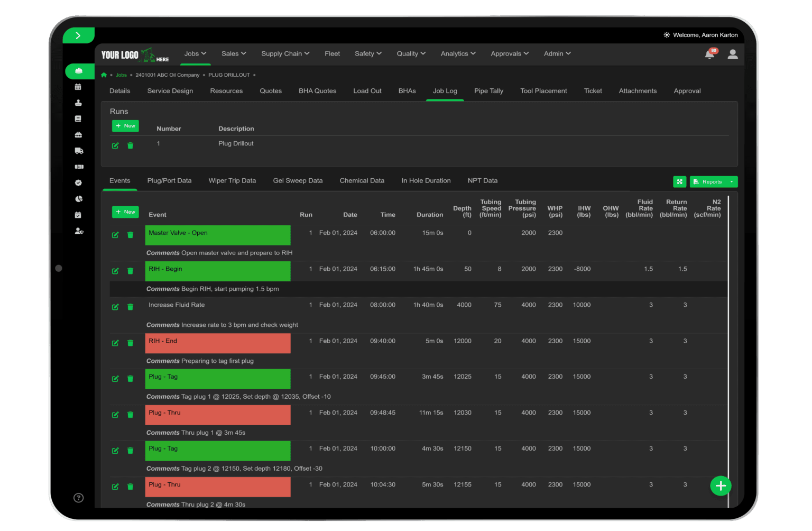Open notifications via the bell icon
Image resolution: width=812 pixels, height=531 pixels.
click(x=710, y=54)
